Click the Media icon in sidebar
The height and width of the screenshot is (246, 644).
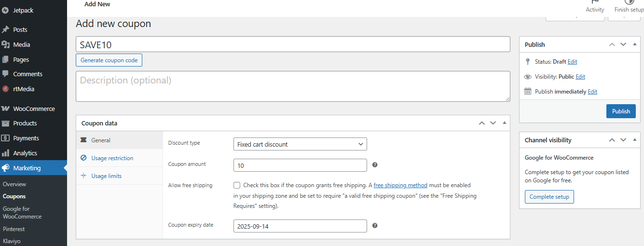5,44
